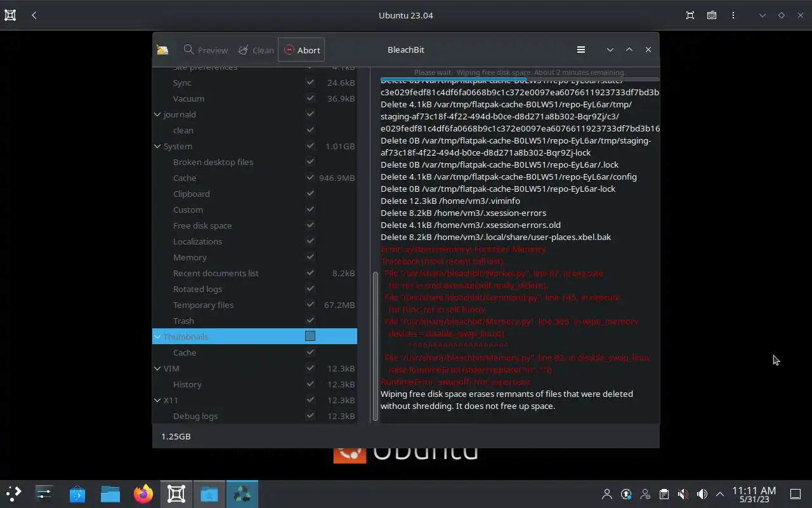The image size is (812, 508).
Task: Select the Temporary files item
Action: [x=203, y=305]
